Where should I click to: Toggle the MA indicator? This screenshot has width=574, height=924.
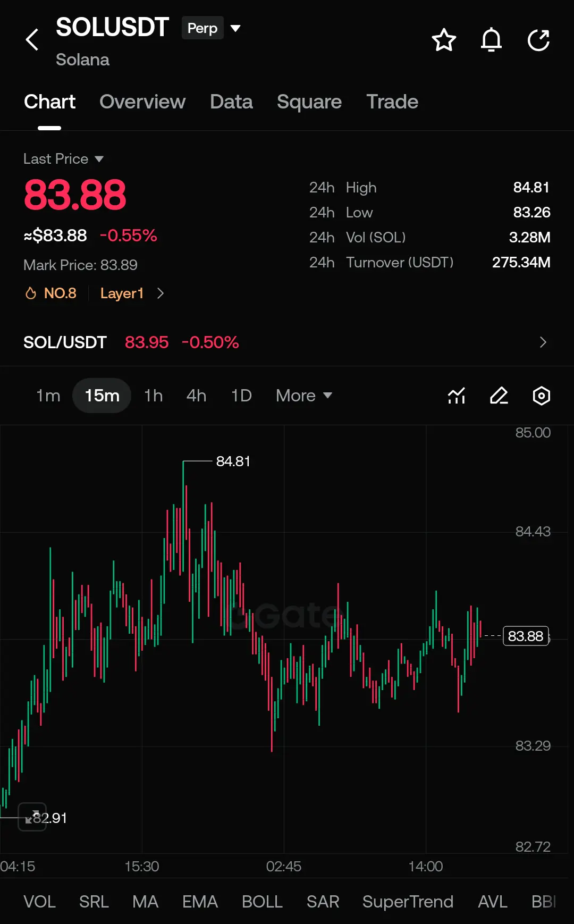pos(146,902)
